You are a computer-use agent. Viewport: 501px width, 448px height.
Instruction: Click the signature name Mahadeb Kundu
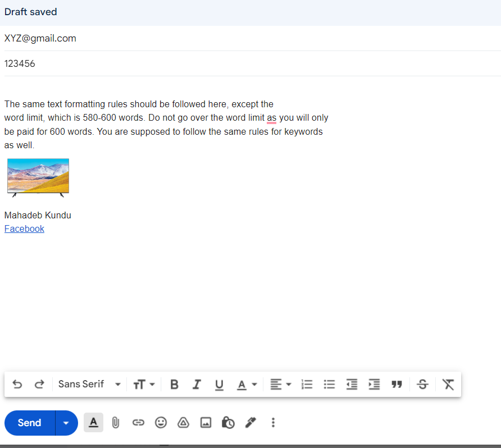point(38,215)
